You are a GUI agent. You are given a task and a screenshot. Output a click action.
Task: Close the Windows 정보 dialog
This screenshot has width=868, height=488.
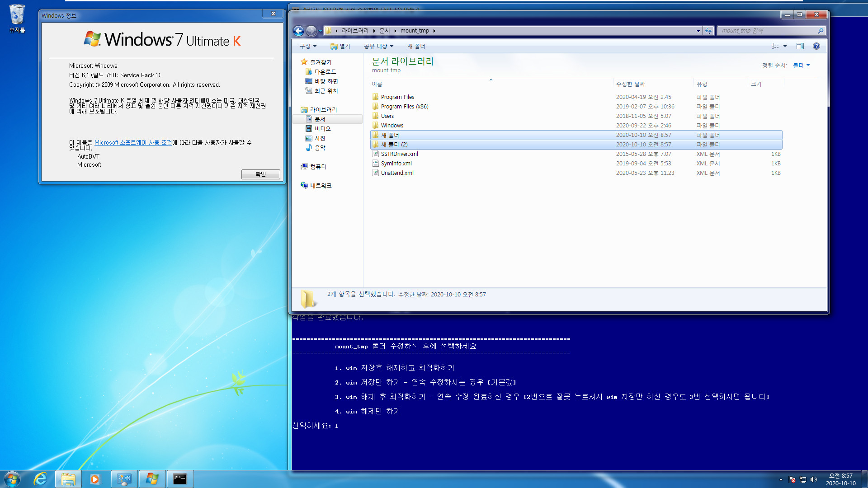coord(273,14)
